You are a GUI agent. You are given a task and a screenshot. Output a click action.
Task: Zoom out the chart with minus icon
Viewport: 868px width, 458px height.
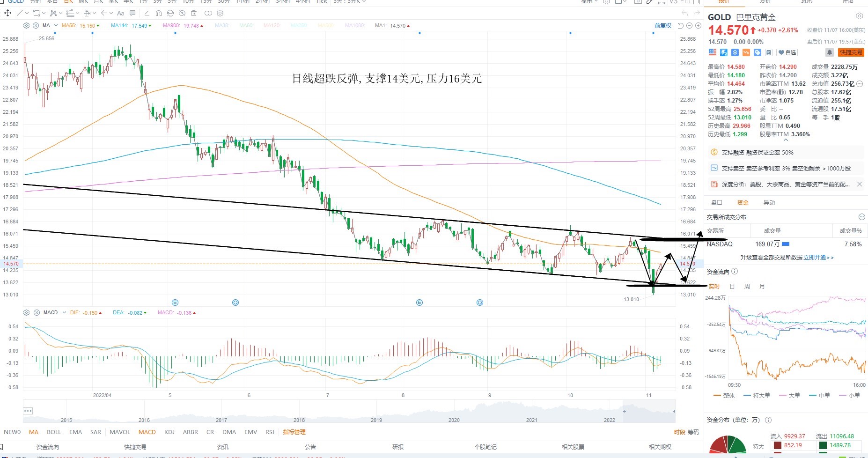tap(689, 25)
